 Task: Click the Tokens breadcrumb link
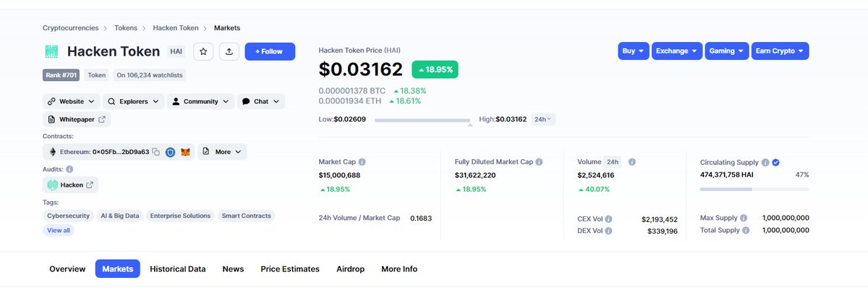[x=126, y=27]
